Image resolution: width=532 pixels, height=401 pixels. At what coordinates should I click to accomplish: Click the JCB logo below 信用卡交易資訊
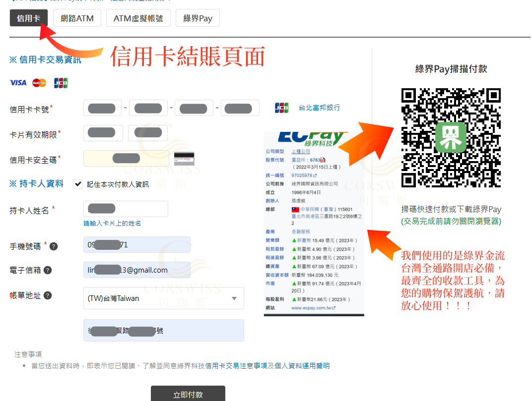click(61, 83)
